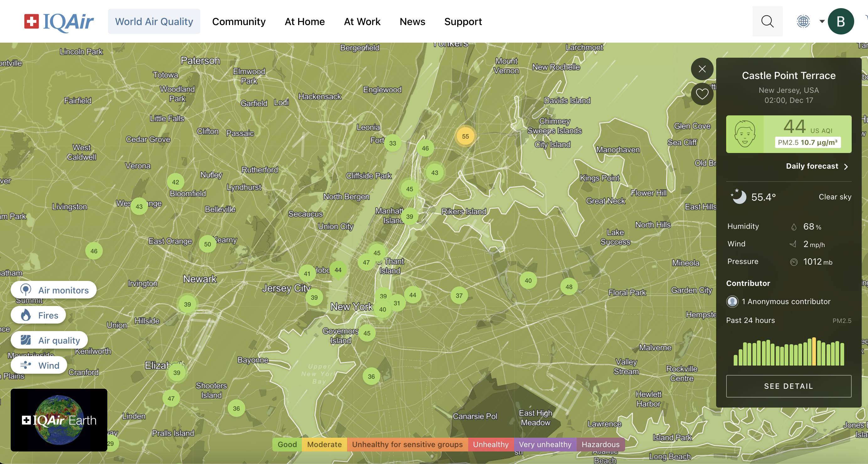Click the 44 US AQI card
The height and width of the screenshot is (464, 868).
789,134
